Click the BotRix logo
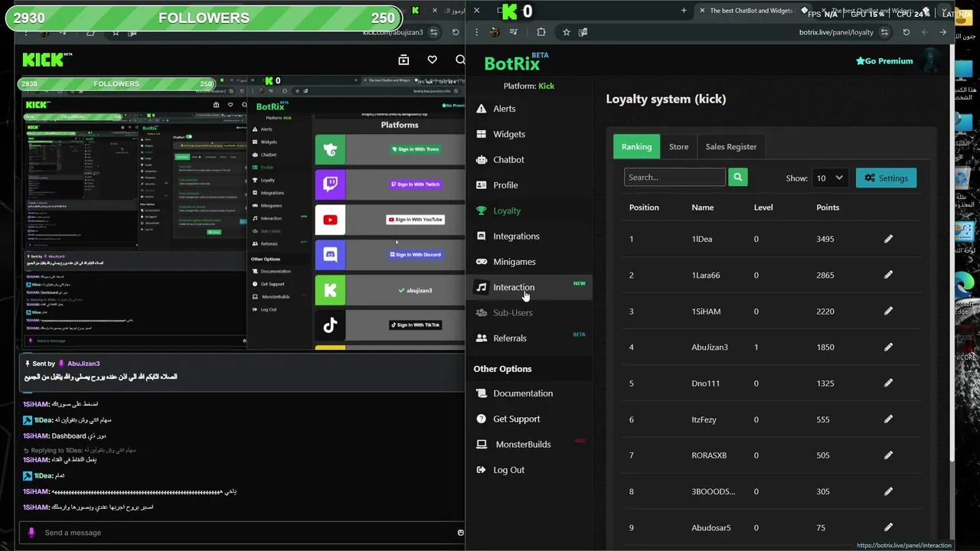This screenshot has width=980, height=551. coord(516,63)
